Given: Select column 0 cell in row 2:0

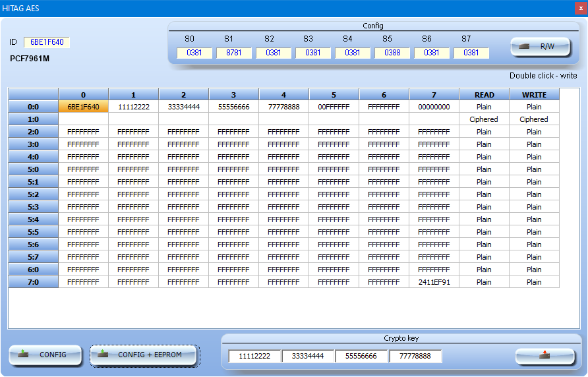Looking at the screenshot, I should (x=83, y=132).
